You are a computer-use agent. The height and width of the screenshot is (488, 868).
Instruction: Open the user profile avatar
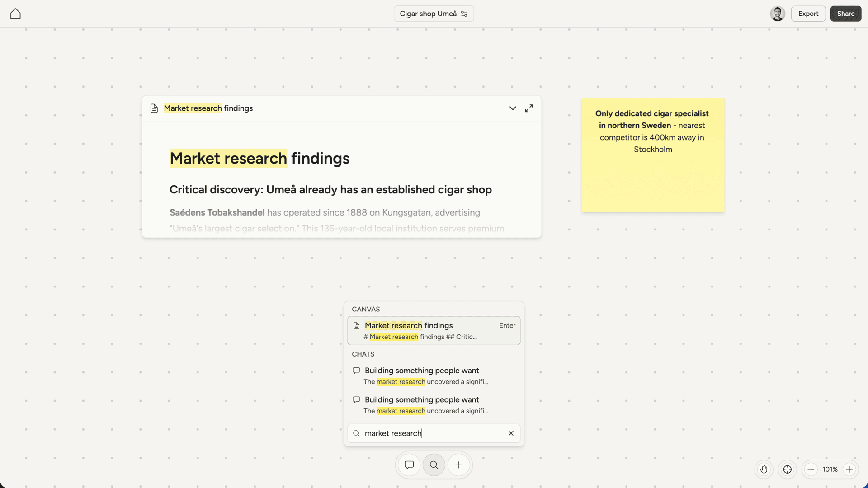point(777,14)
